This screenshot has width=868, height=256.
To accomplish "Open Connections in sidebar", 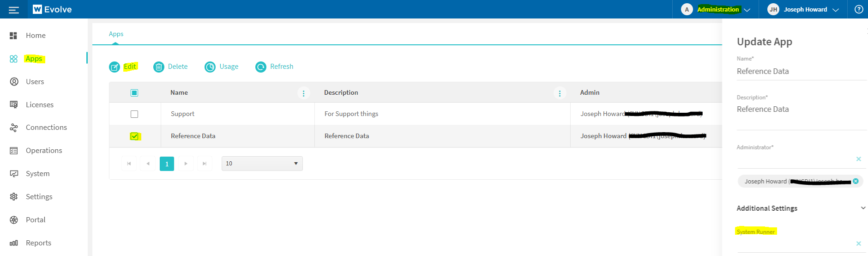I will 46,128.
